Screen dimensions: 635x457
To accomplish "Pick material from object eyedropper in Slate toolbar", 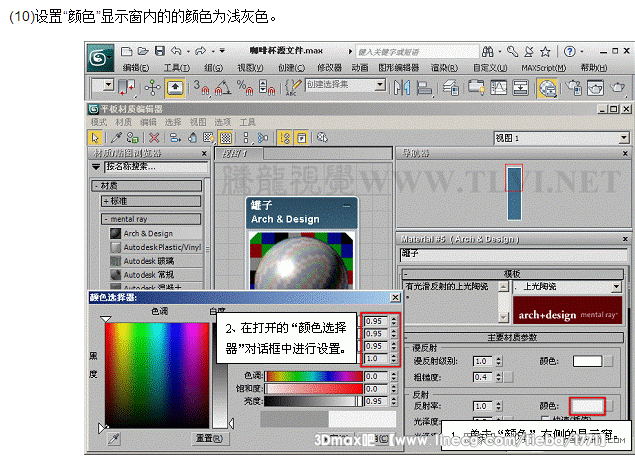I will coord(116,138).
